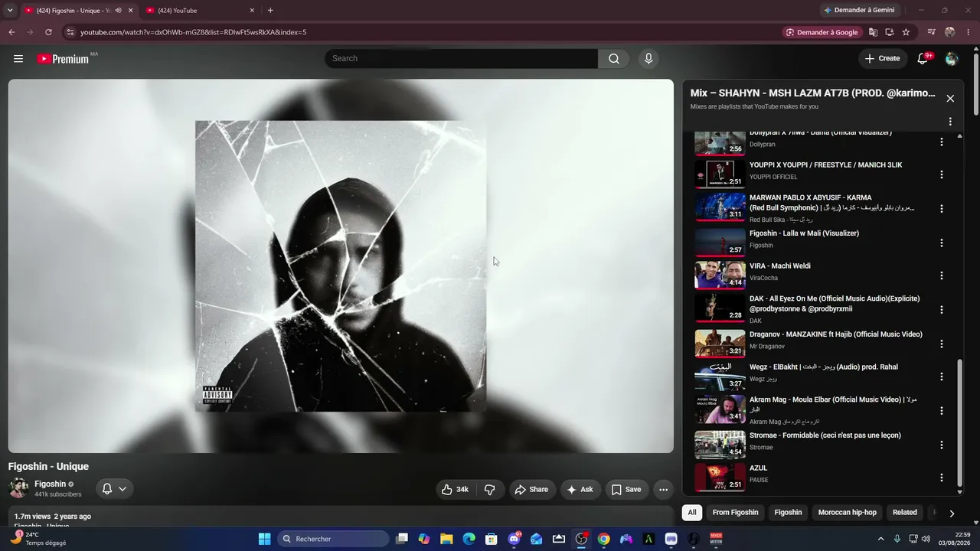Open the notifications bell
This screenshot has width=980, height=551.
[x=923, y=59]
